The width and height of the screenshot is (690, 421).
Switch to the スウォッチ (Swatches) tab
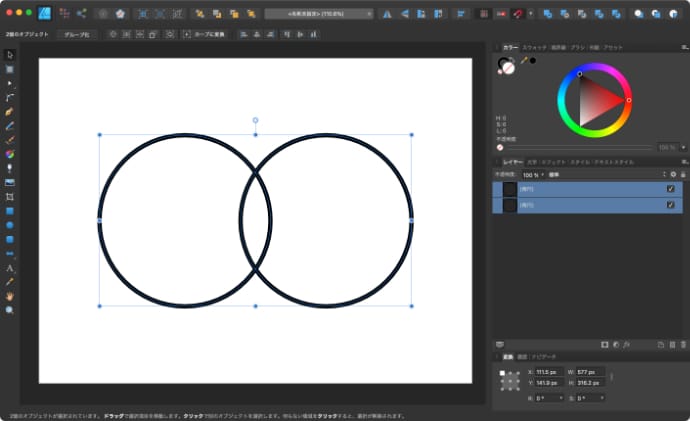(536, 47)
